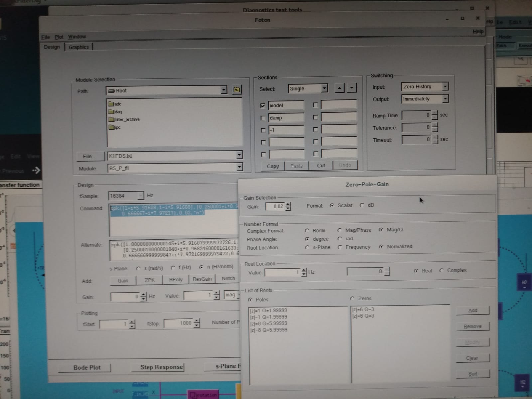Select n (Hz/norm) radio button
Image resolution: width=532 pixels, height=399 pixels.
coord(201,267)
